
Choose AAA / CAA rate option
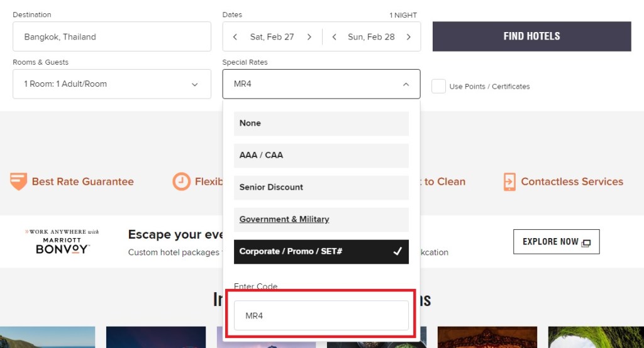point(321,155)
